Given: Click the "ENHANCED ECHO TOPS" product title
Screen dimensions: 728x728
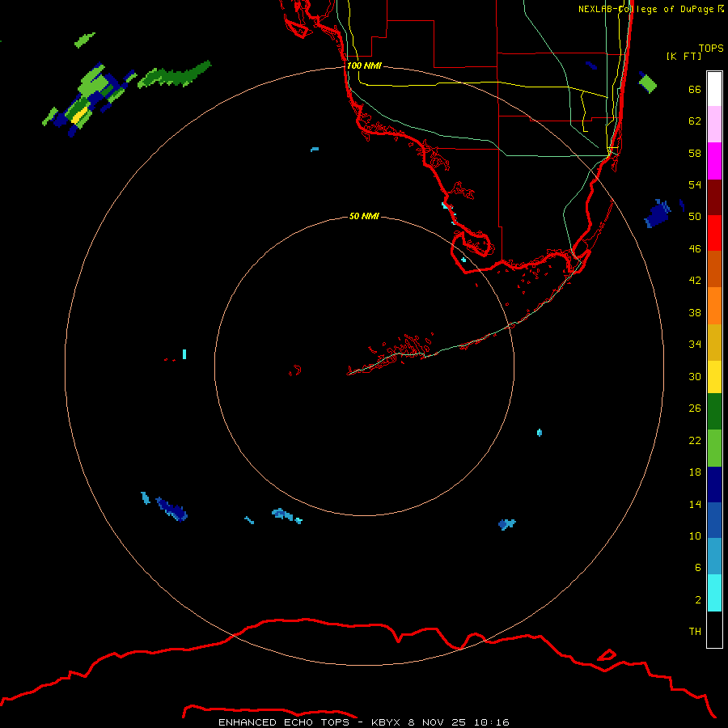Looking at the screenshot, I should pos(284,722).
